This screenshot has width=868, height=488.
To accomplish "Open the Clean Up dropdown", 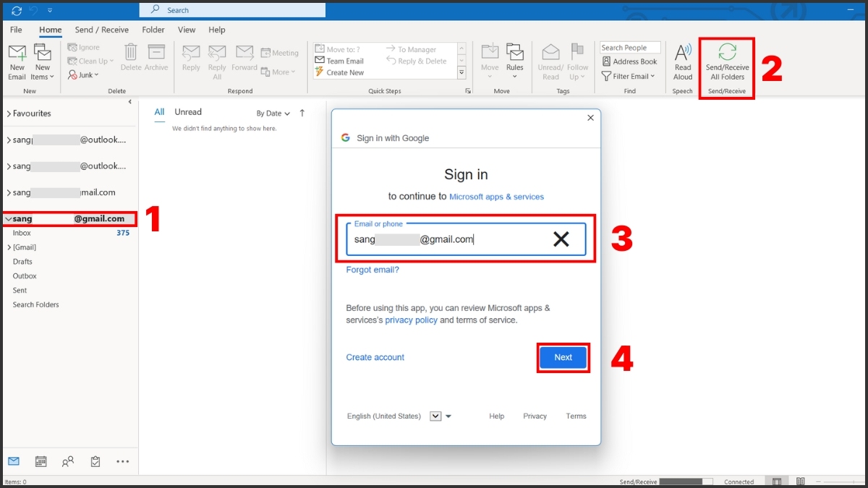I will pos(90,61).
